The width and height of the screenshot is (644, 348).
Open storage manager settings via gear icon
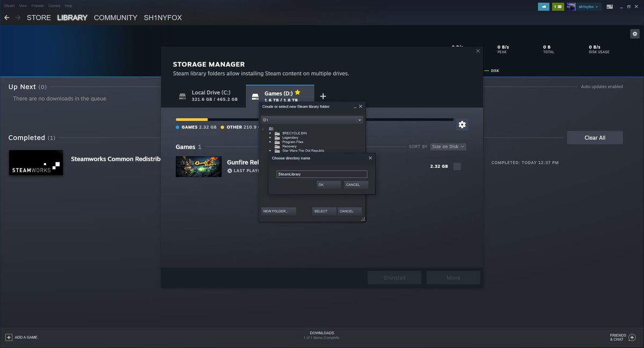(x=462, y=124)
